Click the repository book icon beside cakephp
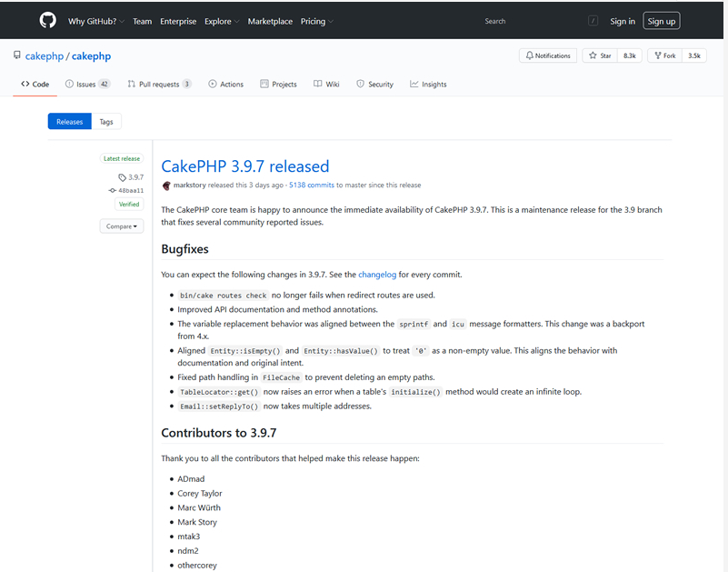 17,55
